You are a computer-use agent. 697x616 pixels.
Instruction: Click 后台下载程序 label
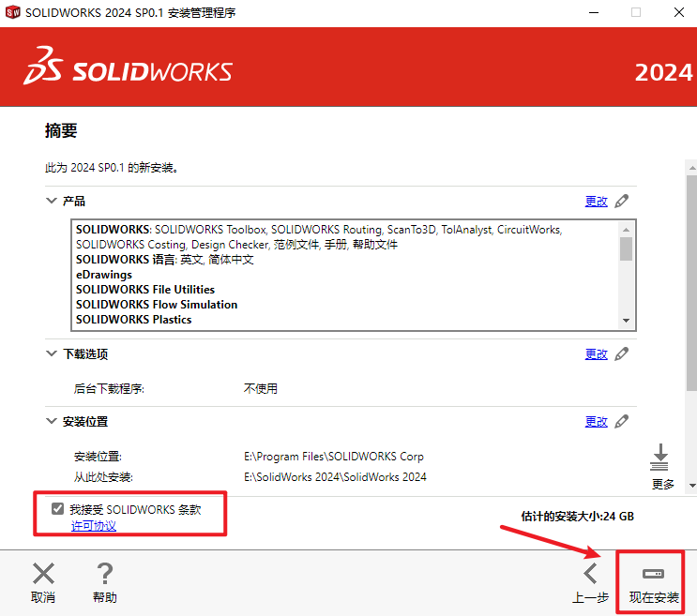[109, 389]
